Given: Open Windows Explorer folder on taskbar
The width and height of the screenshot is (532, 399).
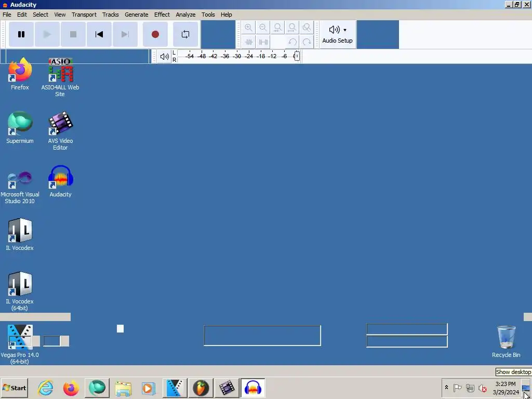Looking at the screenshot, I should tap(123, 388).
